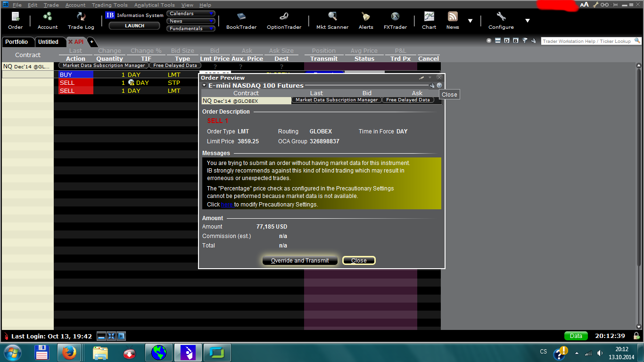Open the News dropdown in Information System

[x=191, y=21]
